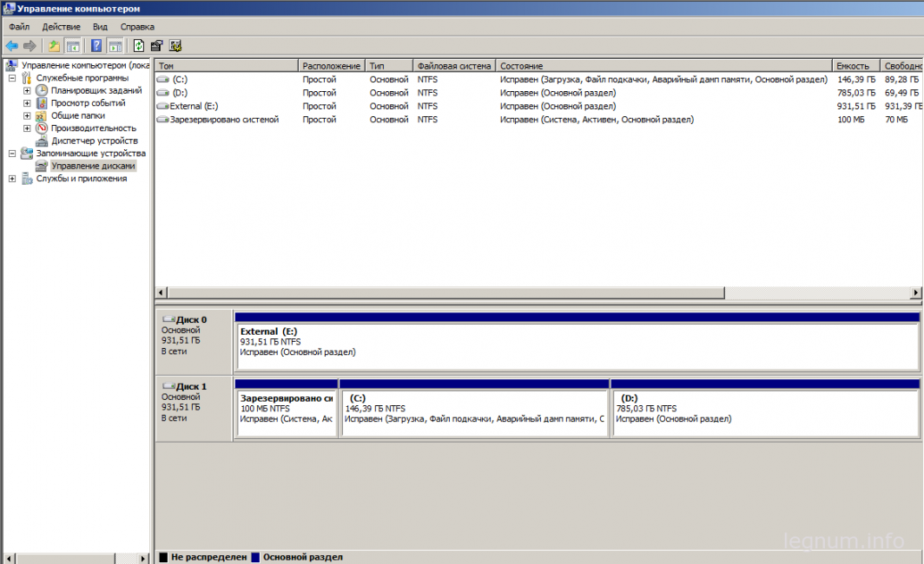Click the last toolbar settings icon
Screen dimensions: 924x564
[175, 46]
